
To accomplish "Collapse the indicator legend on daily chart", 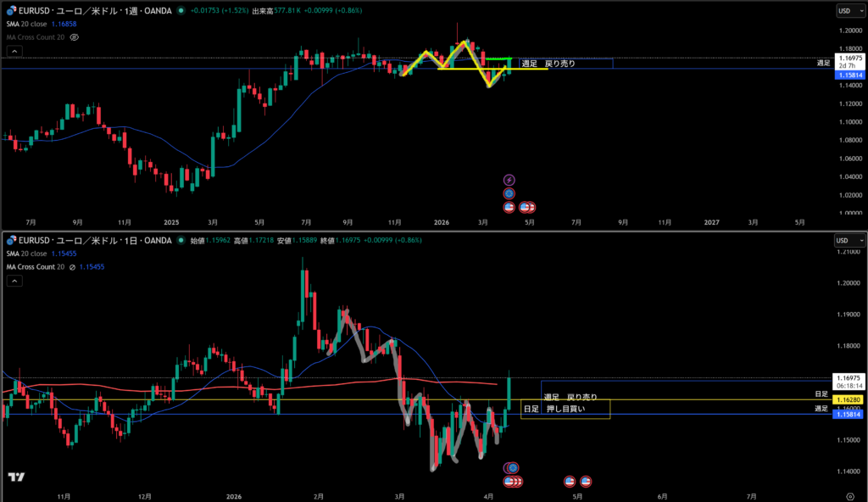I will tap(13, 280).
